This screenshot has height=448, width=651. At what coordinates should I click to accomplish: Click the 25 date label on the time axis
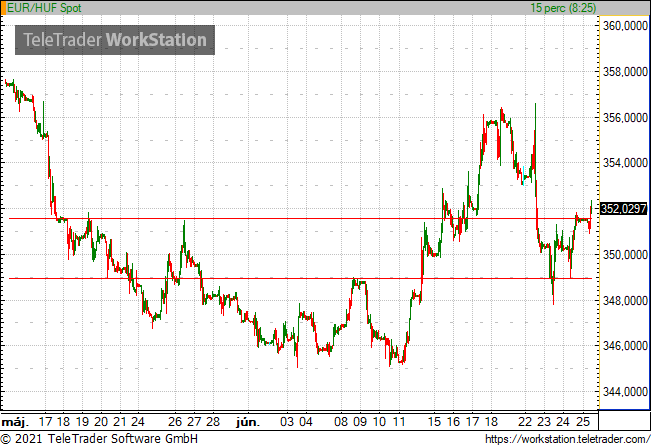tap(583, 422)
